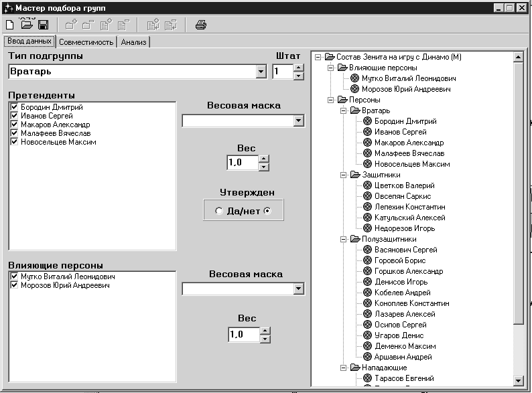Collapse the Полузащитники tree node
The height and width of the screenshot is (393, 532).
[x=343, y=239]
